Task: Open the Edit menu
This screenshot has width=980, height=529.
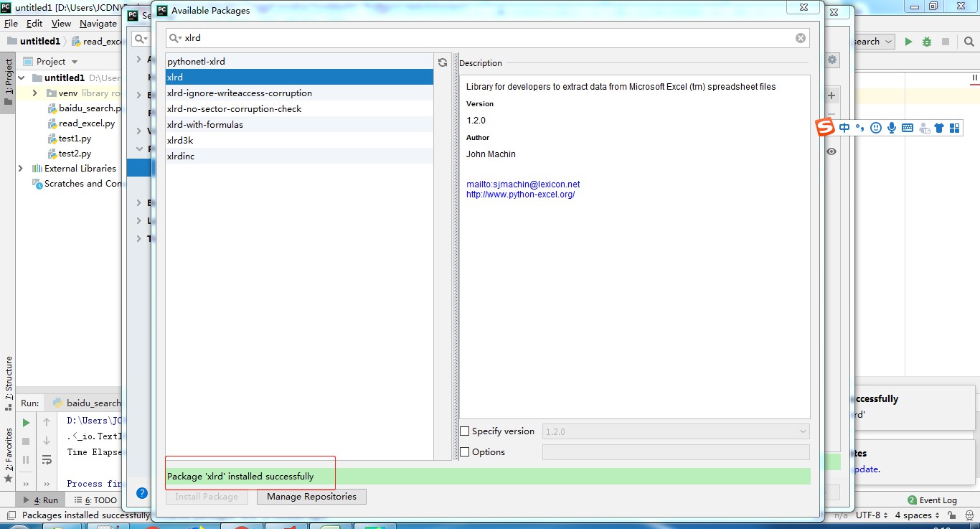Action: (34, 24)
